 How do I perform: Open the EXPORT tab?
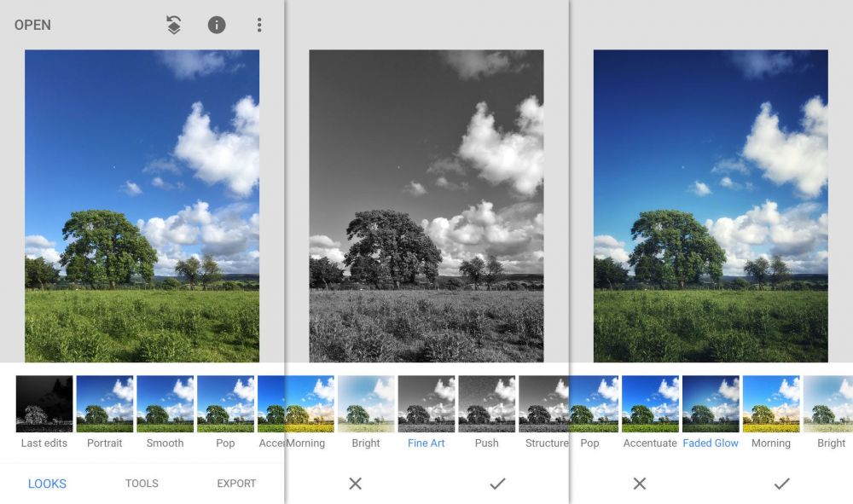tap(235, 483)
